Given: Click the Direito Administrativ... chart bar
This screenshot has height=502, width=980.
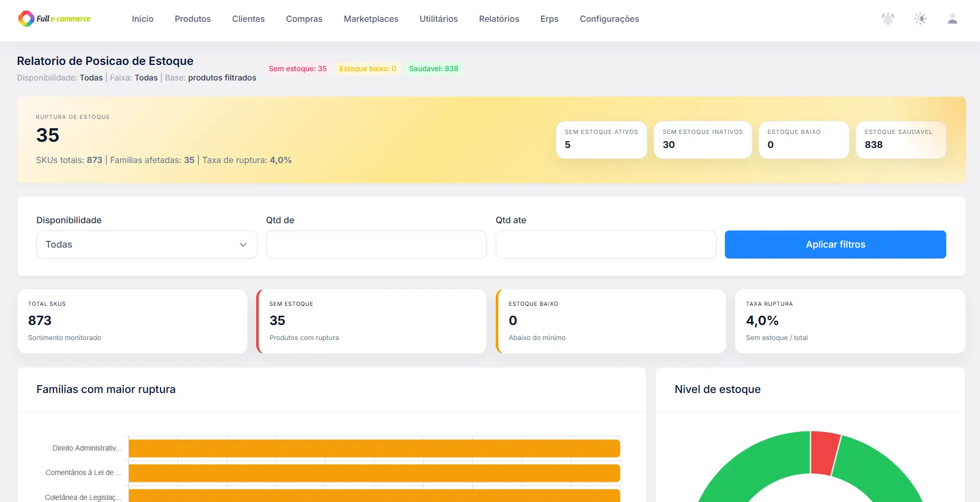Looking at the screenshot, I should click(x=374, y=449).
